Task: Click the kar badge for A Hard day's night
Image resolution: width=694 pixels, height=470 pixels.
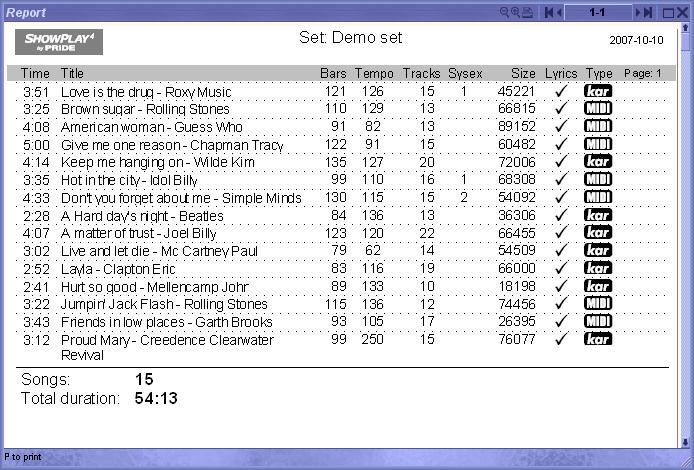Action: click(598, 215)
